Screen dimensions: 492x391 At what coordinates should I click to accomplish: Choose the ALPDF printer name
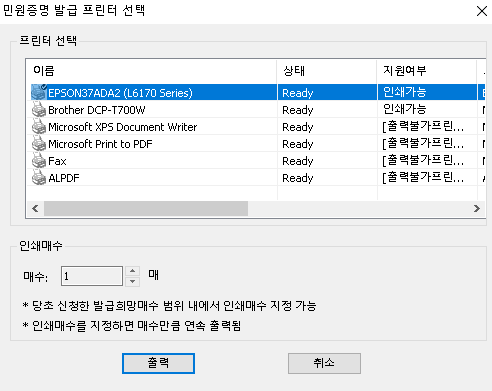click(x=64, y=178)
